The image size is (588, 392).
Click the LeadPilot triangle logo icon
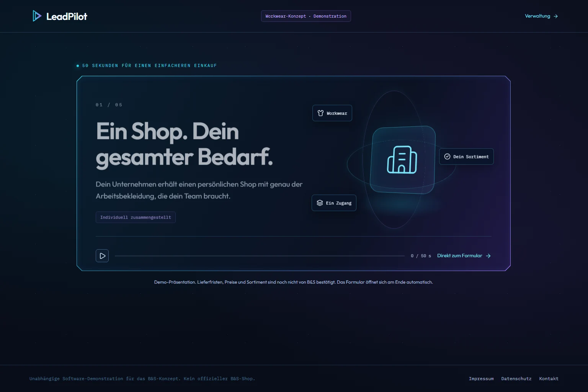coord(37,16)
